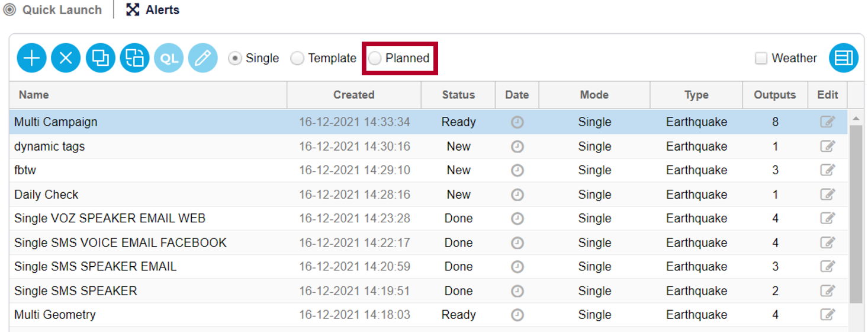Click the pencil edit toolbar icon
The width and height of the screenshot is (868, 332).
coord(202,58)
